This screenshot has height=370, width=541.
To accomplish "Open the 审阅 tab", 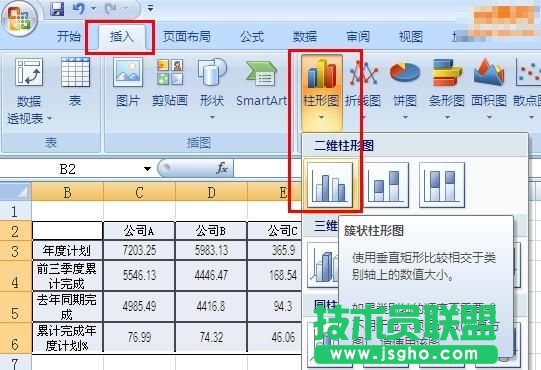I will 358,36.
